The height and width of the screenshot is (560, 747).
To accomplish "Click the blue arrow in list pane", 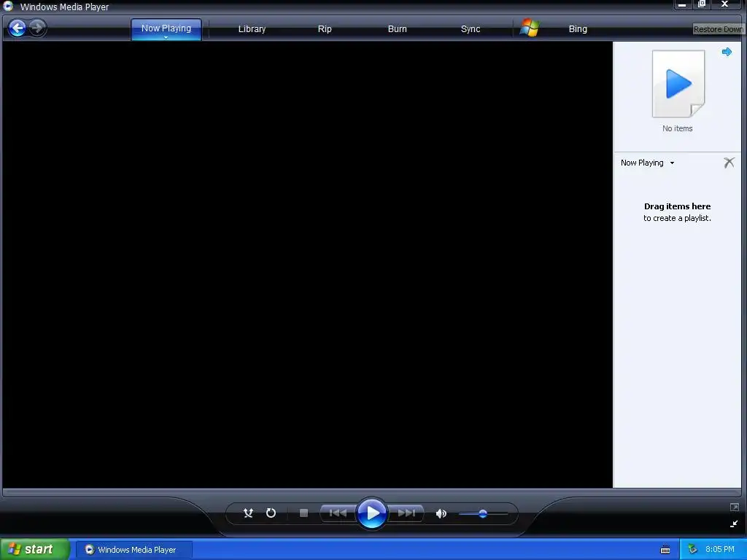I will coord(727,52).
